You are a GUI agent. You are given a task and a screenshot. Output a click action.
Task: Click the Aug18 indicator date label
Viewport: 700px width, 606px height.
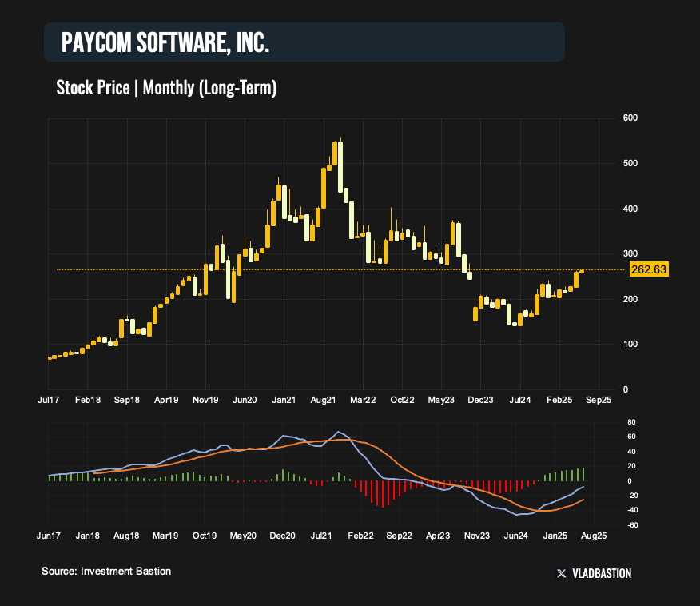(x=126, y=536)
